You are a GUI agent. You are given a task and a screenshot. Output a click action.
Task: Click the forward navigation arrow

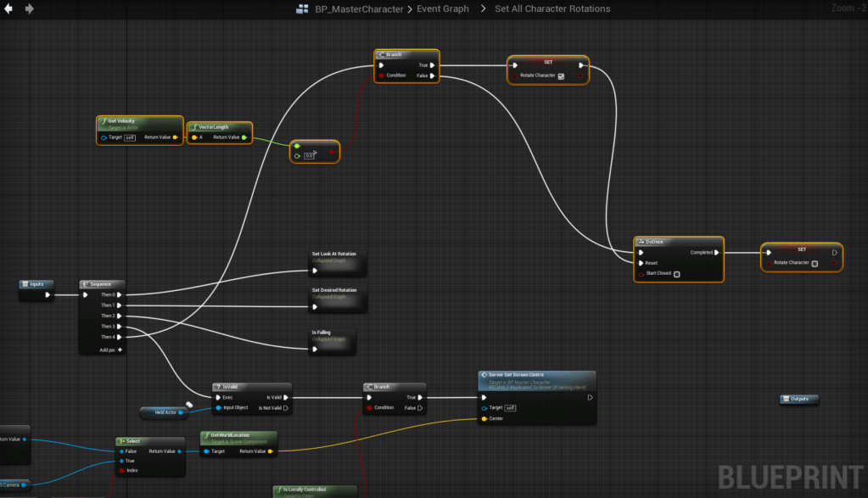pyautogui.click(x=30, y=8)
